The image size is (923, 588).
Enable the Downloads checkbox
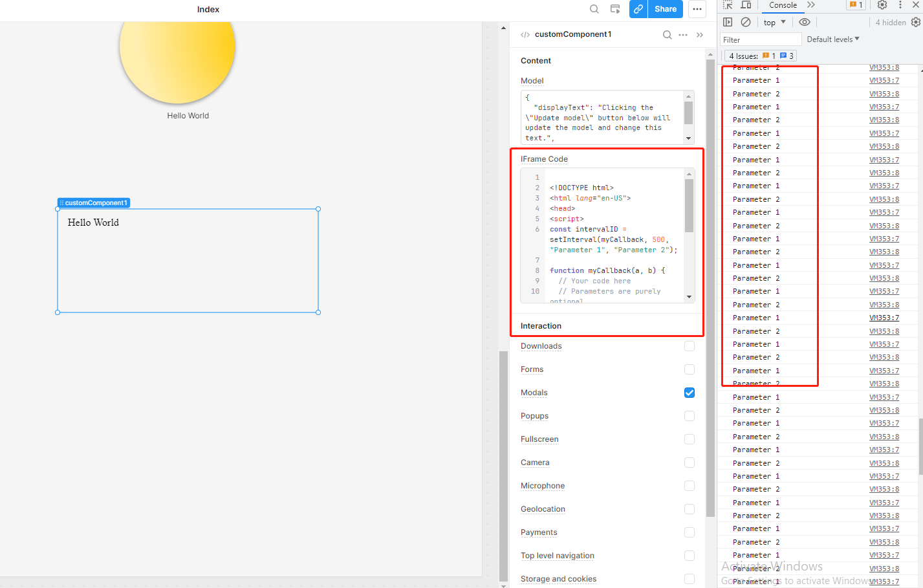click(690, 346)
